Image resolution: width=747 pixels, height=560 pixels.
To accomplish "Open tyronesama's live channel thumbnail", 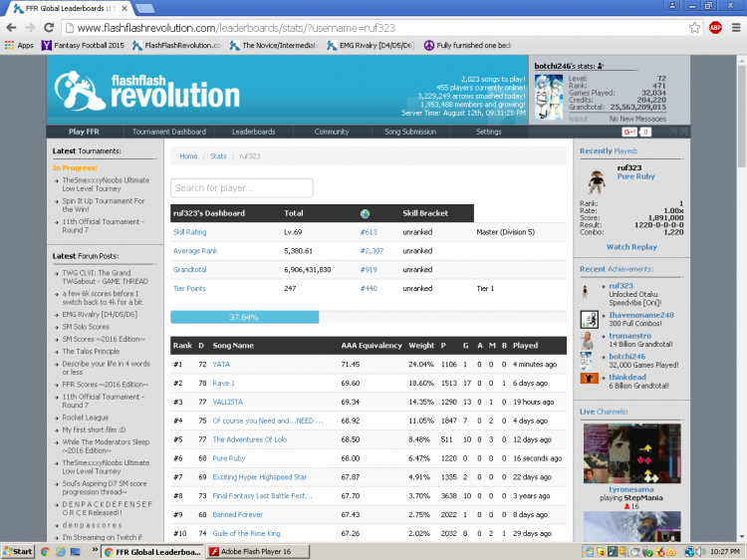I will 631,453.
